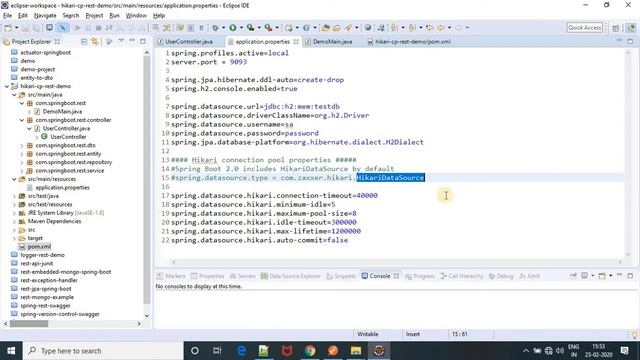Viewport: 640px width, 360px height.
Task: Expand the target folder
Action: point(14,238)
